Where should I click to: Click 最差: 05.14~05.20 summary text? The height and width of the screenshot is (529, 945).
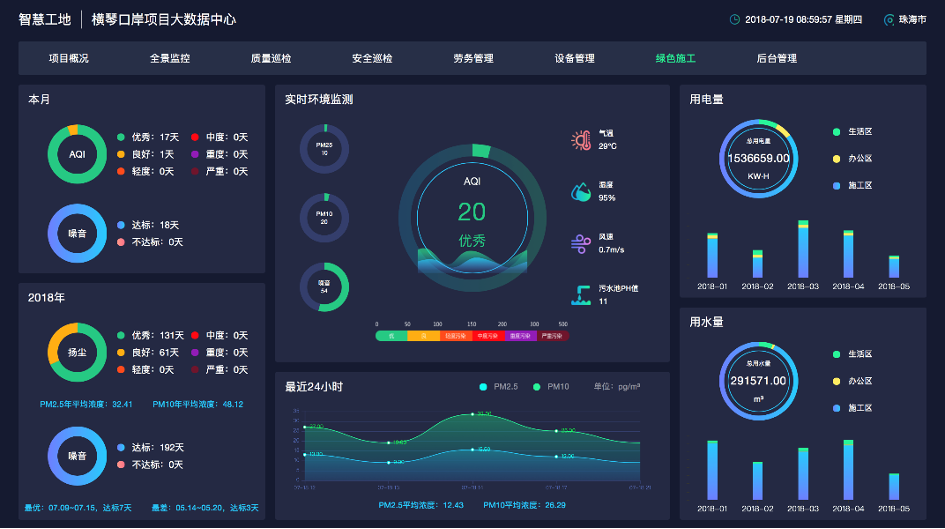point(205,508)
